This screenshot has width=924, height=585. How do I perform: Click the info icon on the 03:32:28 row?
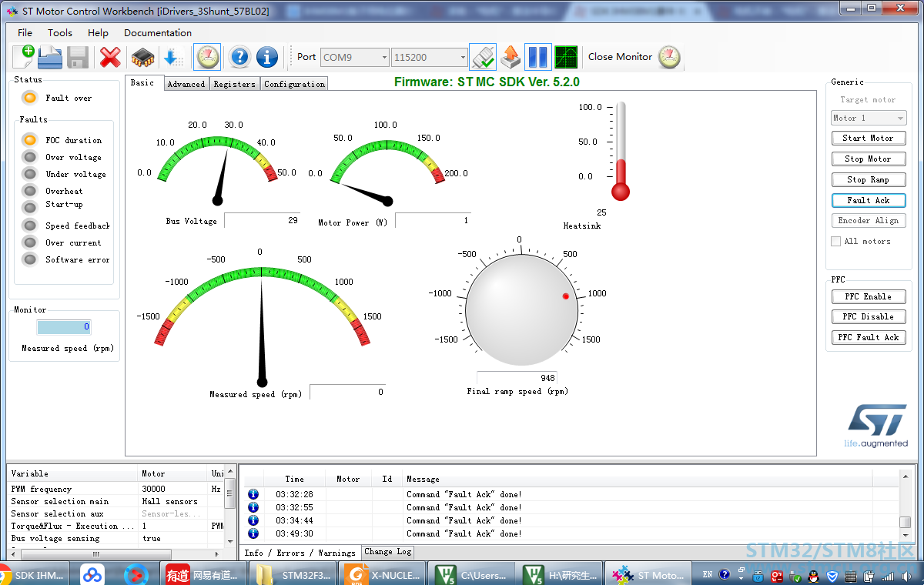point(253,494)
